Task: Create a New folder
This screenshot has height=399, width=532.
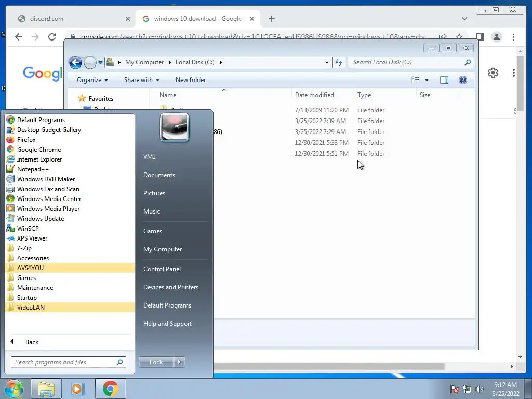Action: point(190,79)
